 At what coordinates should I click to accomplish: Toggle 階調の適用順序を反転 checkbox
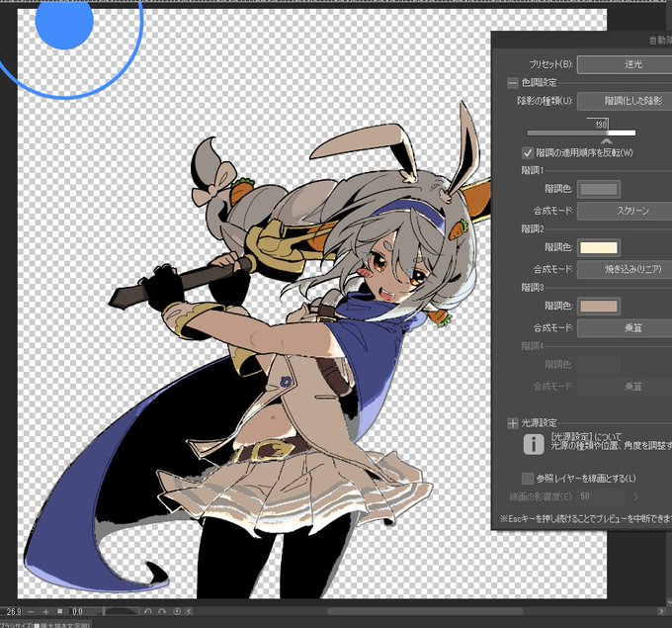(x=528, y=152)
